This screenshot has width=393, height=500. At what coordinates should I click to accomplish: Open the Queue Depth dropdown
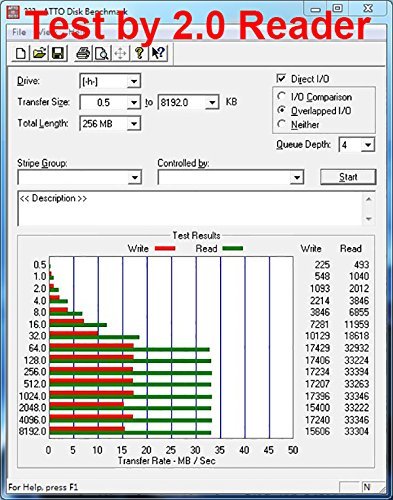point(368,145)
